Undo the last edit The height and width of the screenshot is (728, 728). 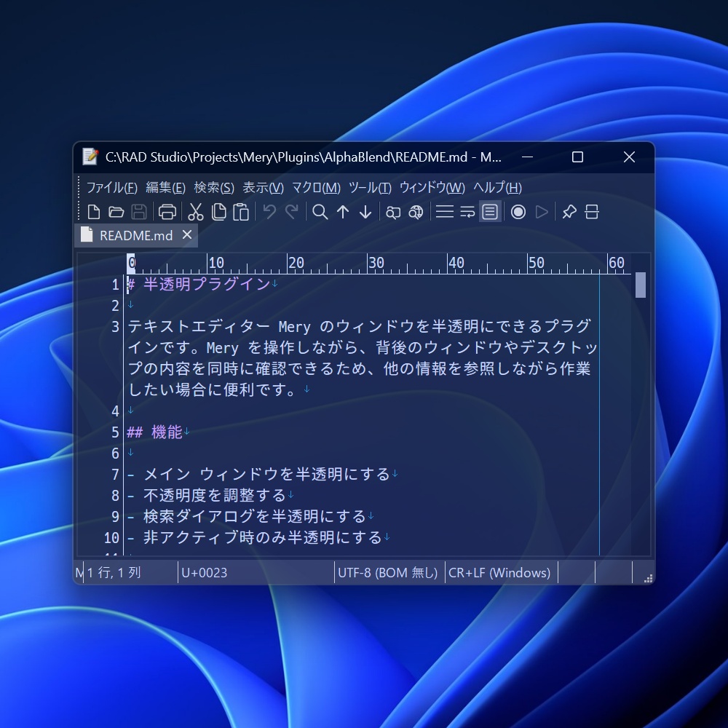tap(269, 212)
